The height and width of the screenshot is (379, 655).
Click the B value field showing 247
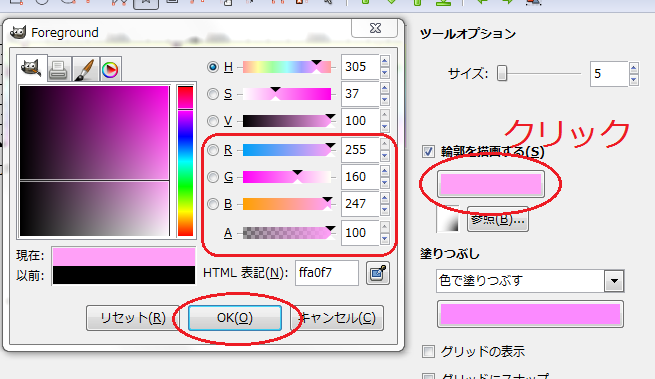(x=360, y=204)
